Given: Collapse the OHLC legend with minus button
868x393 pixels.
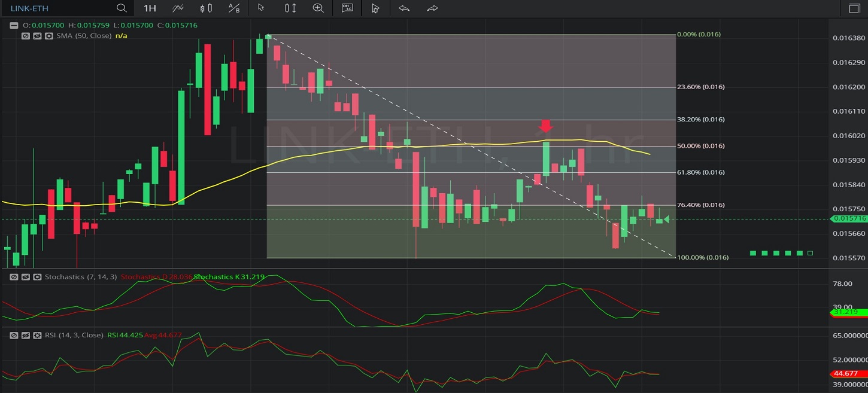Looking at the screenshot, I should tap(14, 26).
